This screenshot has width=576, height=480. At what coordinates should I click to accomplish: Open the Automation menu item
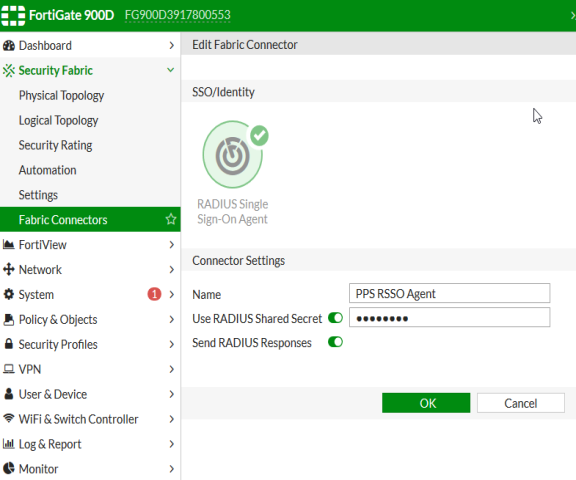pyautogui.click(x=48, y=170)
